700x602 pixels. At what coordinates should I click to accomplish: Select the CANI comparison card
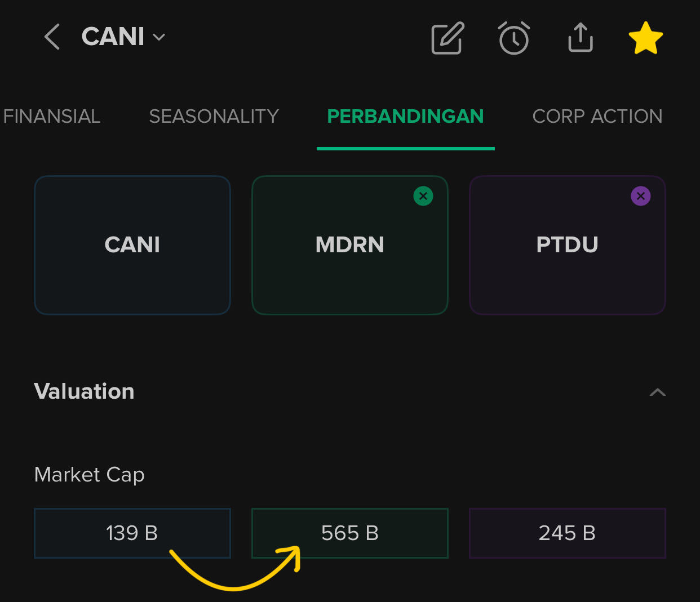click(132, 245)
